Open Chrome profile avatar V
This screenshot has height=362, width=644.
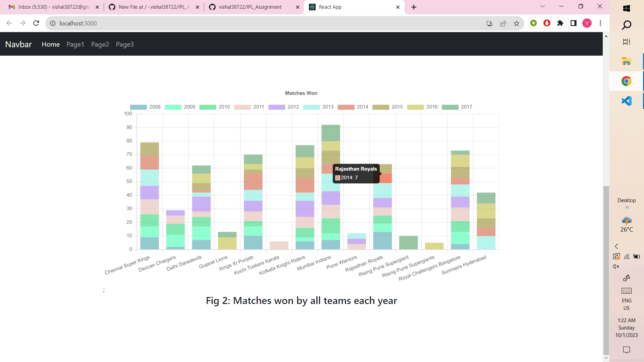[x=587, y=23]
